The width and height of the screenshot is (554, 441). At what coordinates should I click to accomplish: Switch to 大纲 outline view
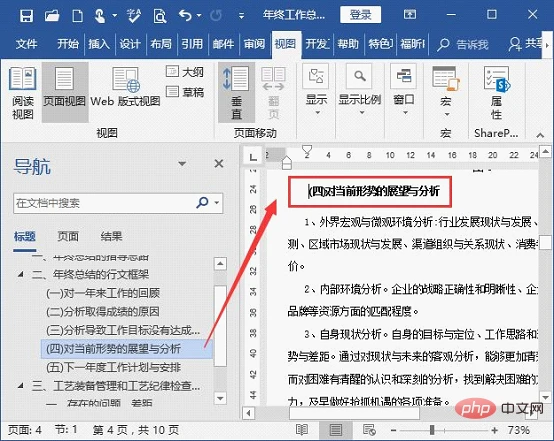(x=185, y=72)
